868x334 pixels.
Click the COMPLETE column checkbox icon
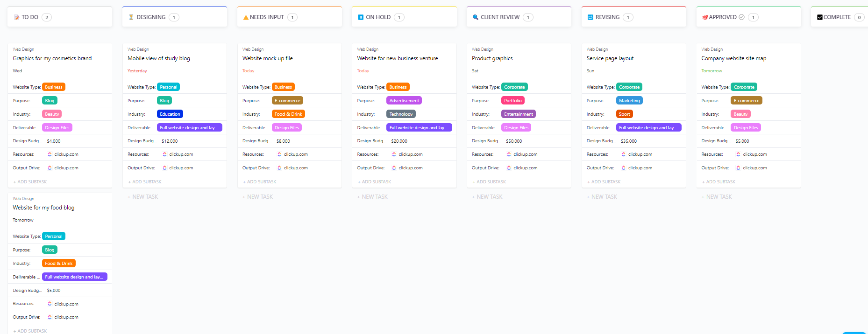coord(820,17)
